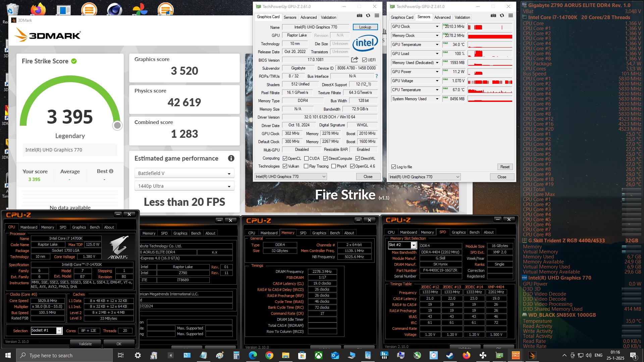
Task: Open the notification center icon
Action: pos(633,355)
